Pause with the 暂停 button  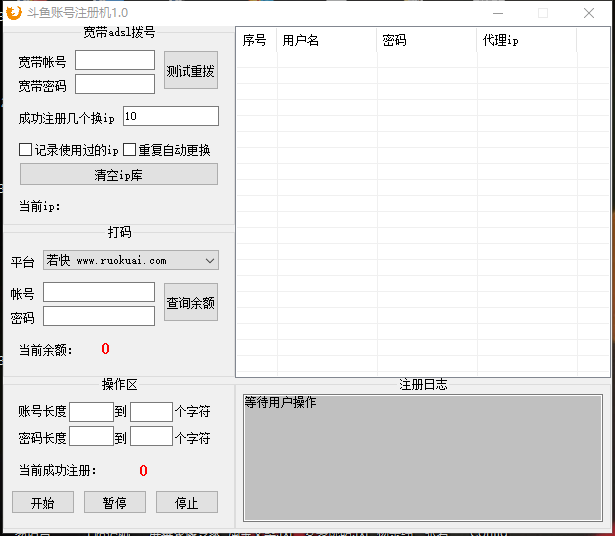(115, 502)
